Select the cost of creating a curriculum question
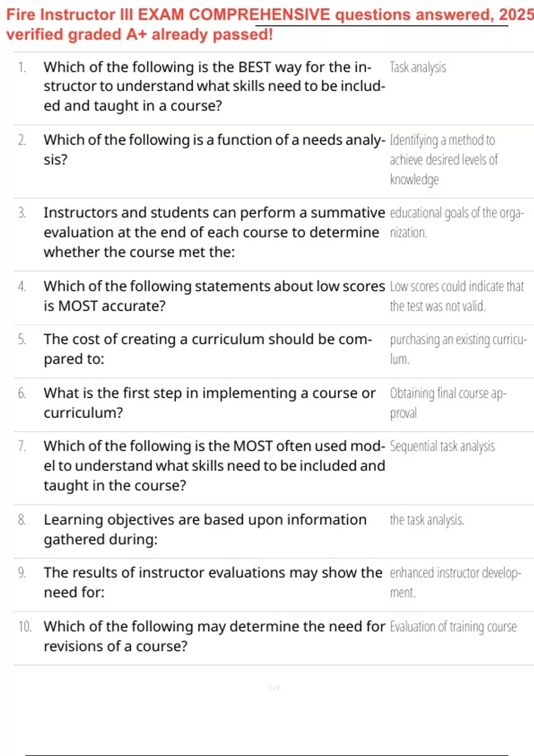Image resolution: width=534 pixels, height=756 pixels. point(208,349)
